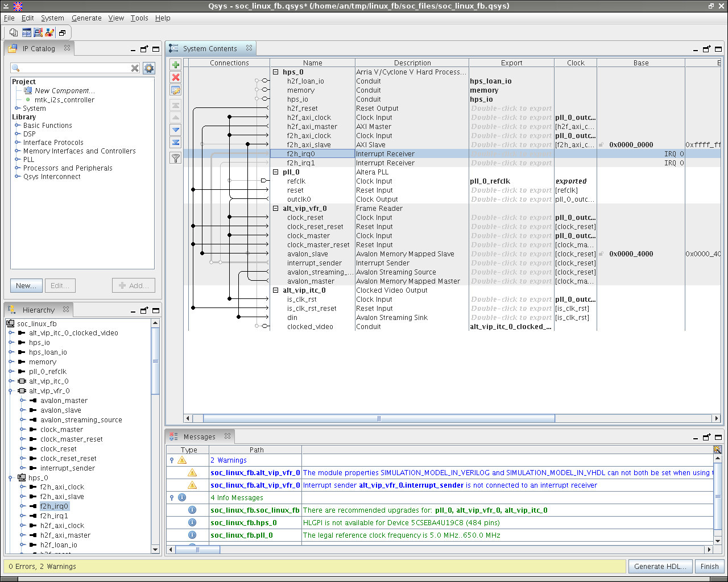Click the IP Catalog gear settings icon

click(x=149, y=68)
